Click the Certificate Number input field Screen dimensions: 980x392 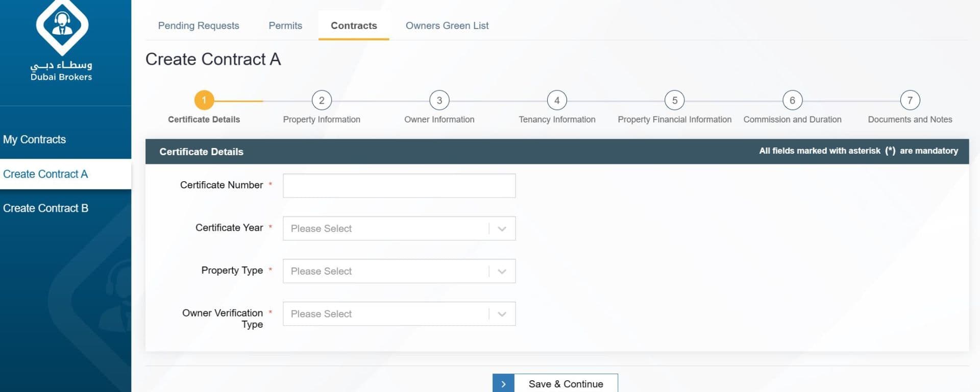pyautogui.click(x=399, y=185)
